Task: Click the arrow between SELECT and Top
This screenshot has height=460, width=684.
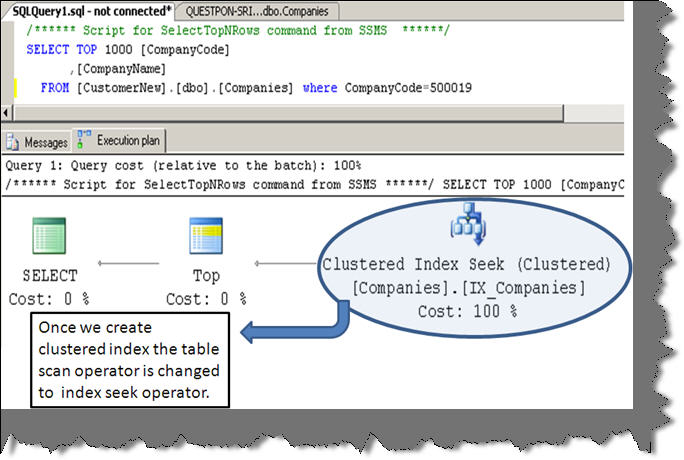Action: (129, 263)
